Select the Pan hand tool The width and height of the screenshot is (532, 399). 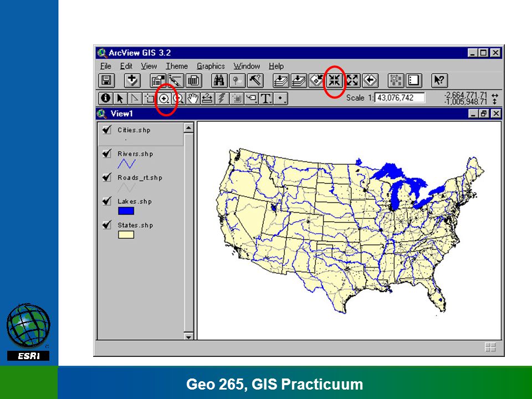point(193,99)
